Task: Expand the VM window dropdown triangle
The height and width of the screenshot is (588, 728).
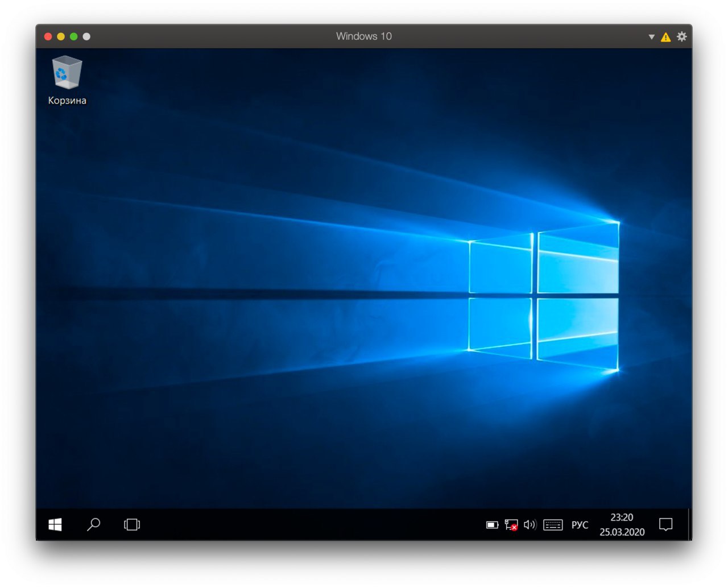Action: (x=651, y=37)
